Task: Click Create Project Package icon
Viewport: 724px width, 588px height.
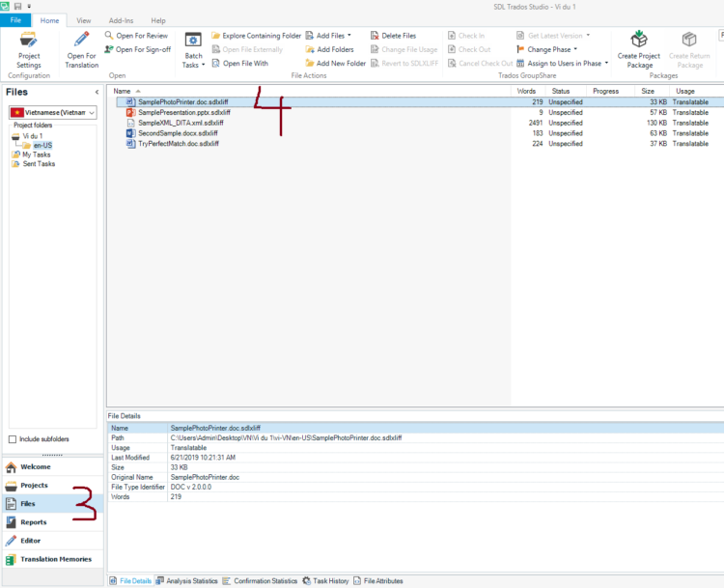Action: (x=639, y=41)
